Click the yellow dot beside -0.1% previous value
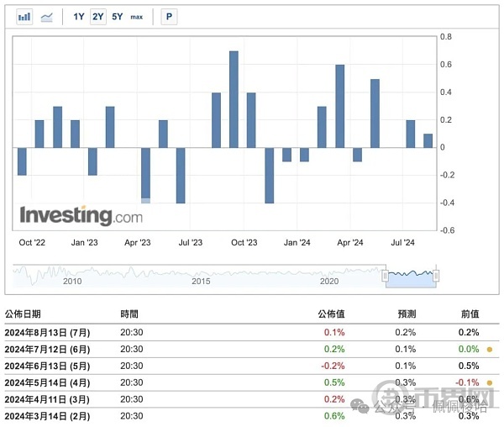The image size is (504, 427). (489, 382)
